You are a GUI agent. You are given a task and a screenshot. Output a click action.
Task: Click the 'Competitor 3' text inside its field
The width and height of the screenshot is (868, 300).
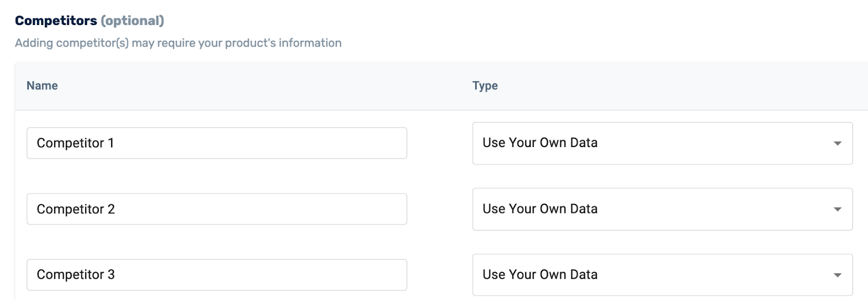pyautogui.click(x=76, y=275)
